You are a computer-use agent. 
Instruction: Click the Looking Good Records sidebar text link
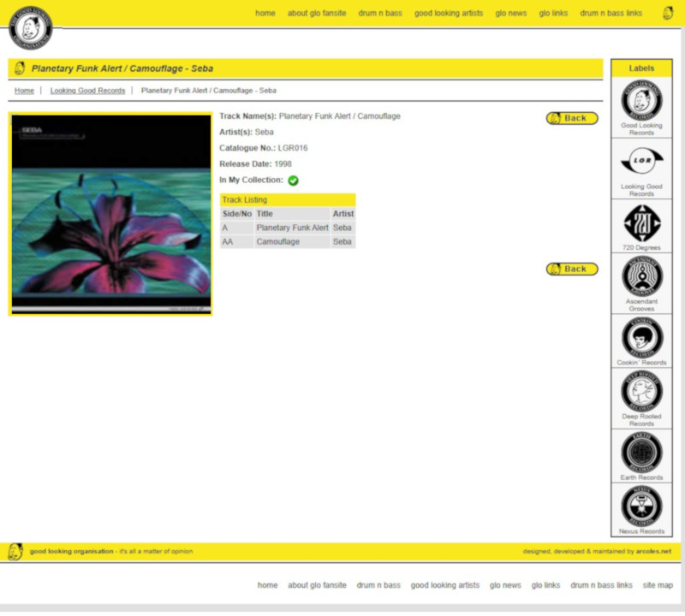pos(641,190)
